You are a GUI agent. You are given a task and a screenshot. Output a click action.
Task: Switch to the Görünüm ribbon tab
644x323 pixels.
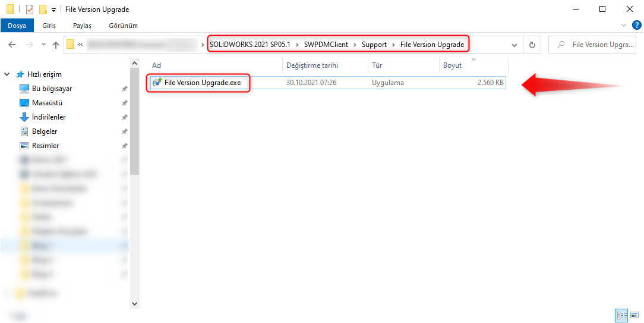[123, 26]
